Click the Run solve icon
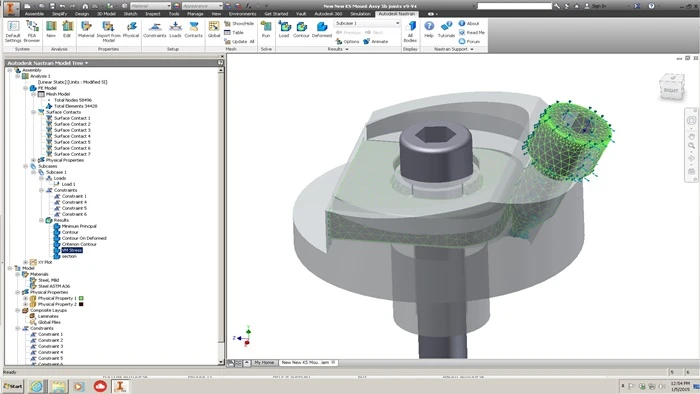Viewport: 700px width, 394px height. 266,29
